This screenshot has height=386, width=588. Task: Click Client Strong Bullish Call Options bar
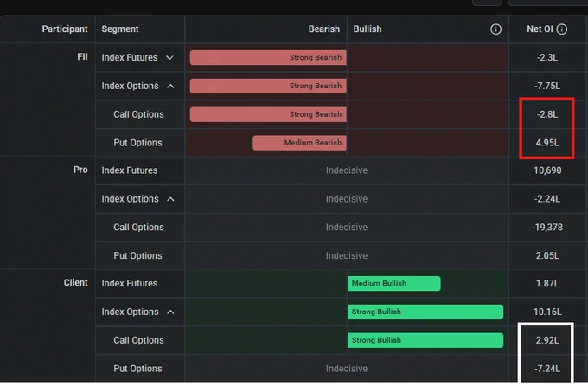point(425,340)
